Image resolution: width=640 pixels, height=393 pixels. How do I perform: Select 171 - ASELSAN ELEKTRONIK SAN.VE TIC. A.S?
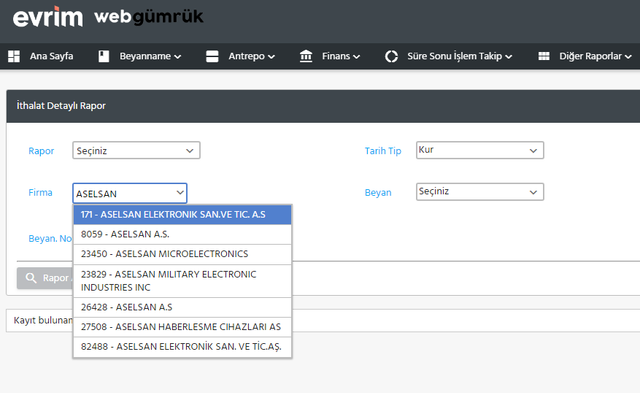tap(182, 215)
